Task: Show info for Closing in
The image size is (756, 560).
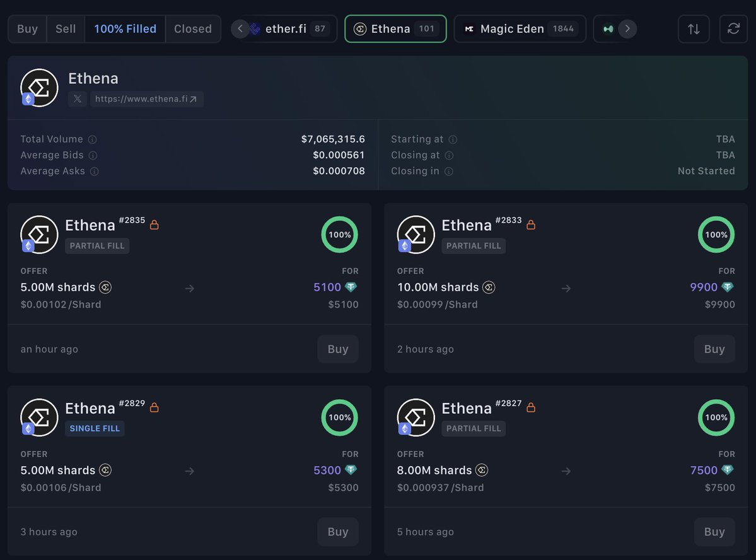Action: coord(448,172)
